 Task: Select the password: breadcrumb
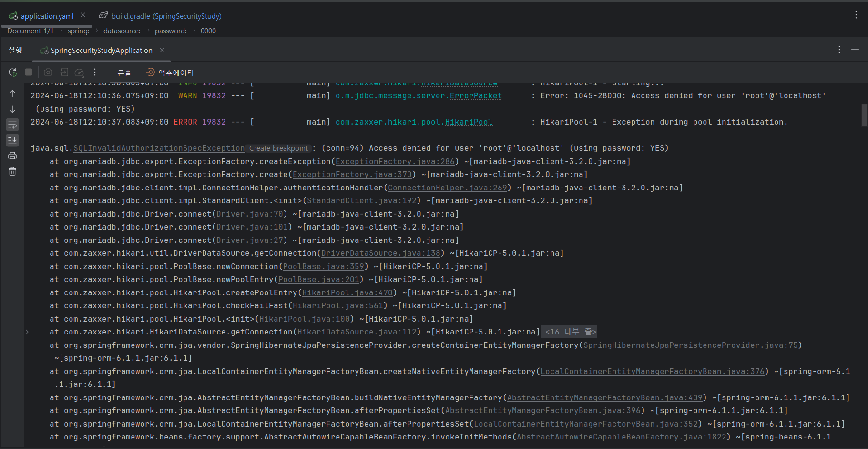(x=171, y=31)
